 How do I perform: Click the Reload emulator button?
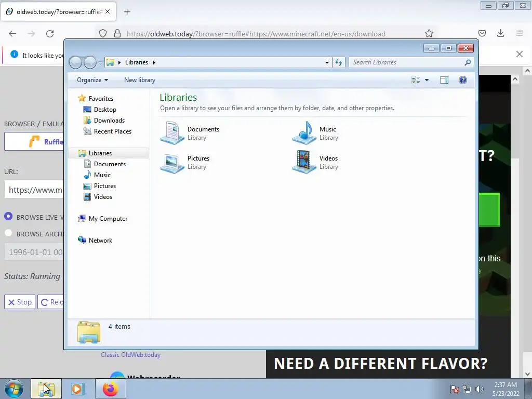point(50,302)
